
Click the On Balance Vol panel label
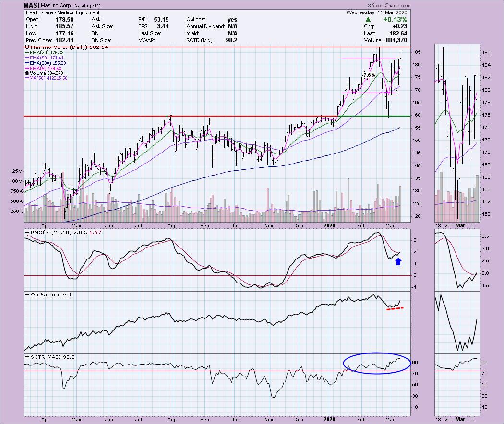(48, 295)
